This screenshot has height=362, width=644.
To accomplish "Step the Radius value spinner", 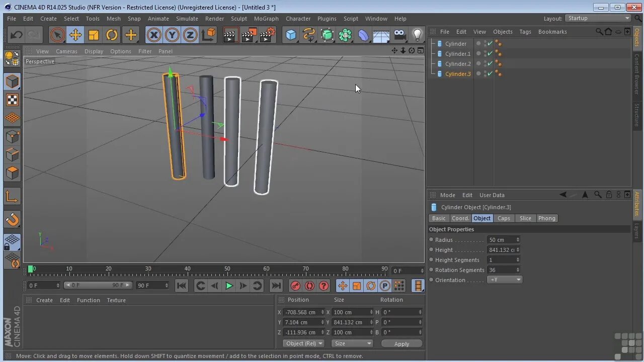I will tap(518, 240).
